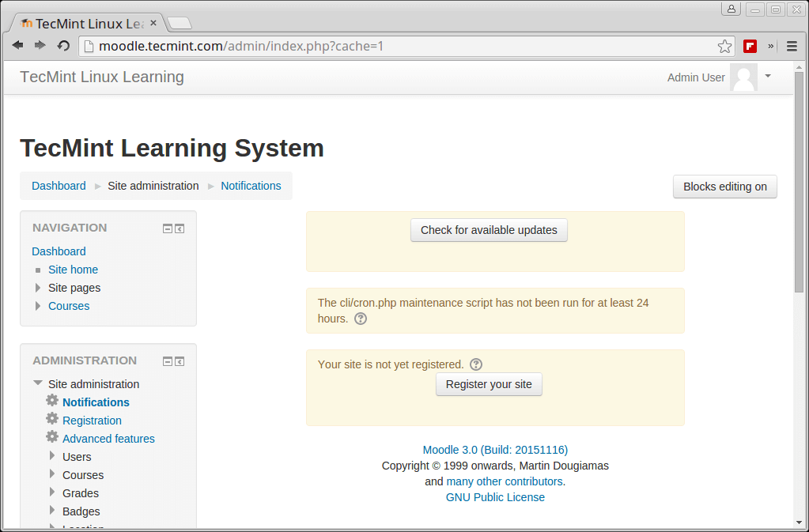
Task: Reload the page with the refresh icon
Action: coord(63,46)
